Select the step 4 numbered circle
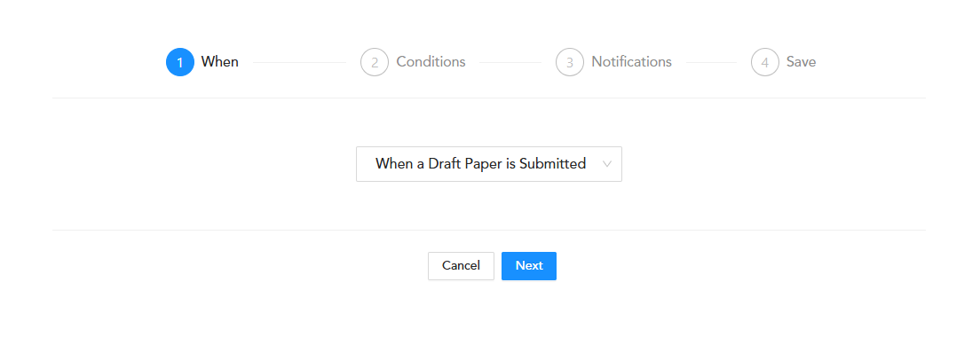 764,62
